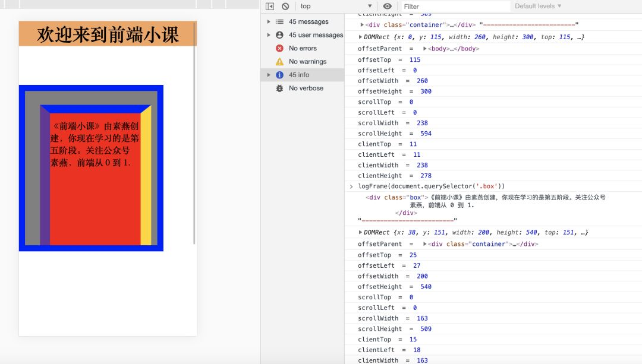Select the 45 info sidebar row

click(x=303, y=75)
